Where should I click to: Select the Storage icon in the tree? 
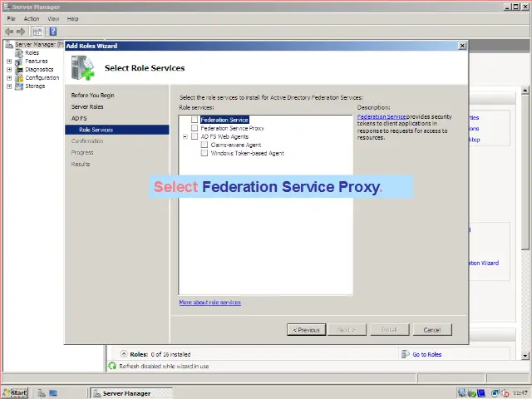tap(19, 86)
